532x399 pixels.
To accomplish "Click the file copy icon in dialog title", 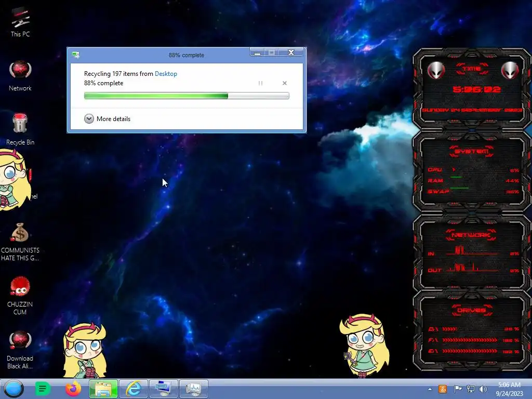I will click(76, 55).
